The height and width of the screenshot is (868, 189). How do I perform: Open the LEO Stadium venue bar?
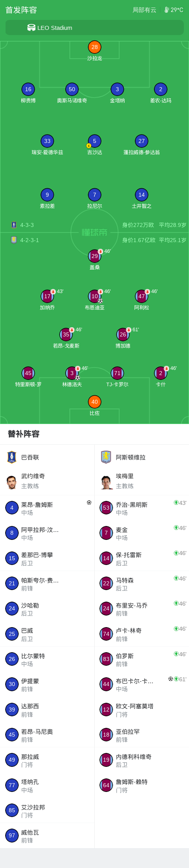95,27
